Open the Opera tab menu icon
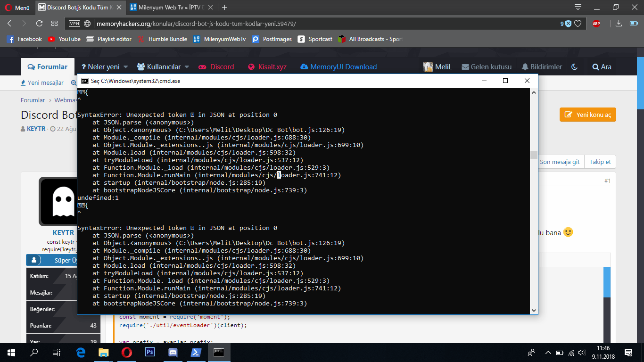This screenshot has width=644, height=362. (578, 7)
